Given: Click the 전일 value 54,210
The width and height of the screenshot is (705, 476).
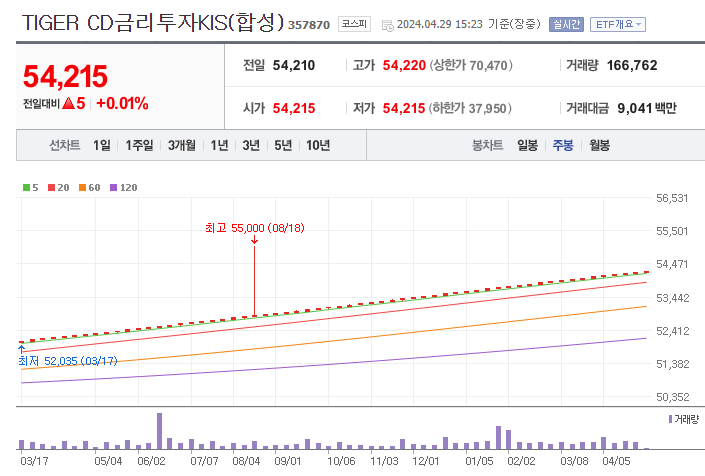Looking at the screenshot, I should point(294,65).
